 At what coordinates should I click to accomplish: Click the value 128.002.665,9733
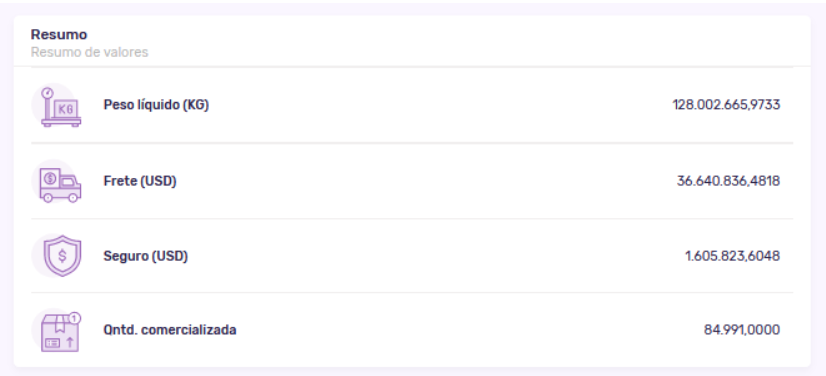[x=726, y=105]
